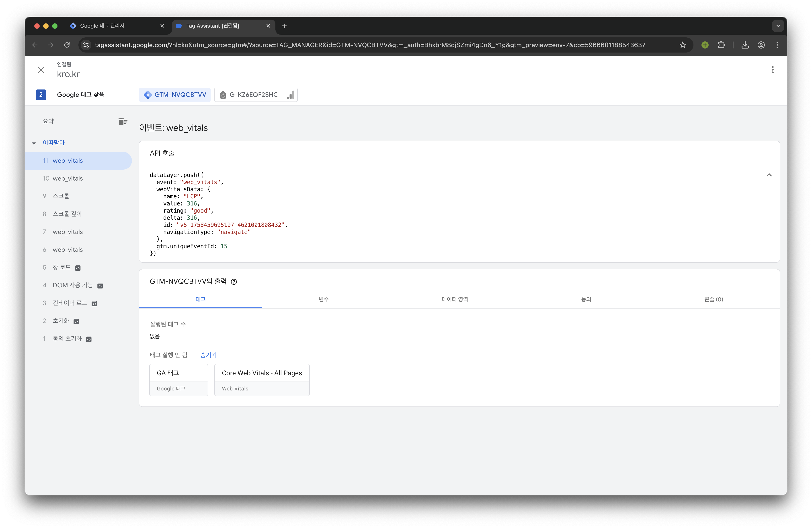Click the 숨기기 link
812x528 pixels.
pos(208,355)
